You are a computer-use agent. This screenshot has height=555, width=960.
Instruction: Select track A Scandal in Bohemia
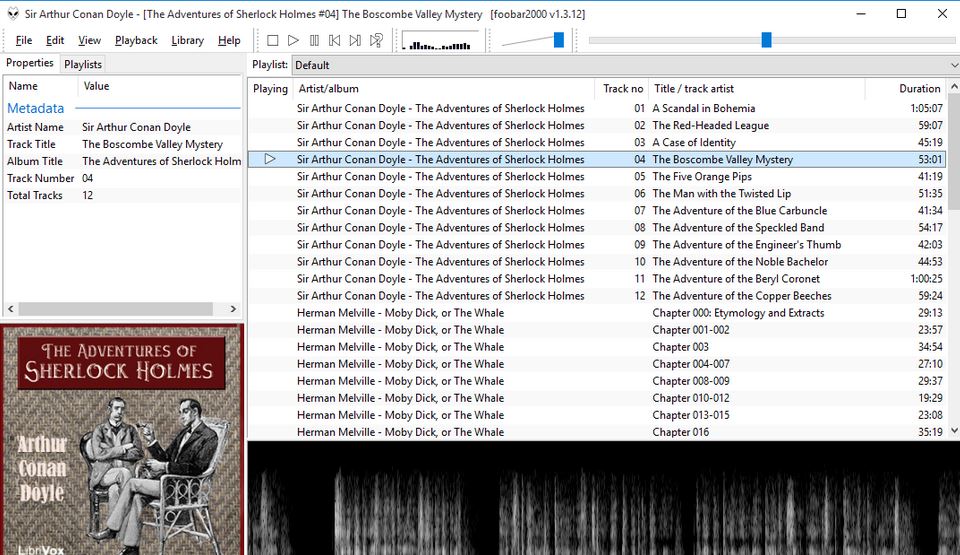coord(597,108)
